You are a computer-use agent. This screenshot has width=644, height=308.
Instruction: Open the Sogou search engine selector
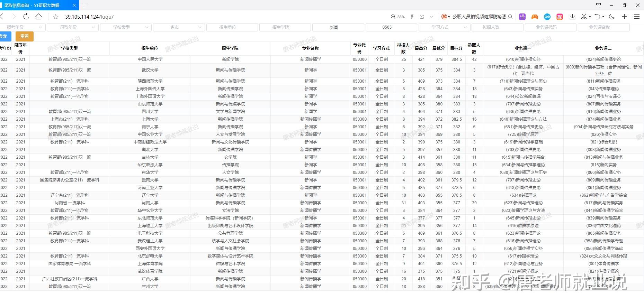tap(446, 17)
